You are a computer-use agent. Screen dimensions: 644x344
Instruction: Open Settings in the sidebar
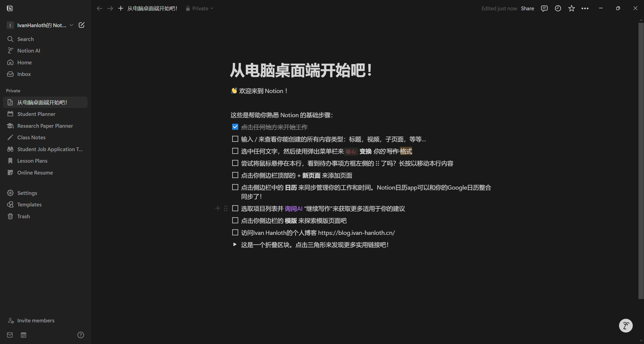(45, 193)
